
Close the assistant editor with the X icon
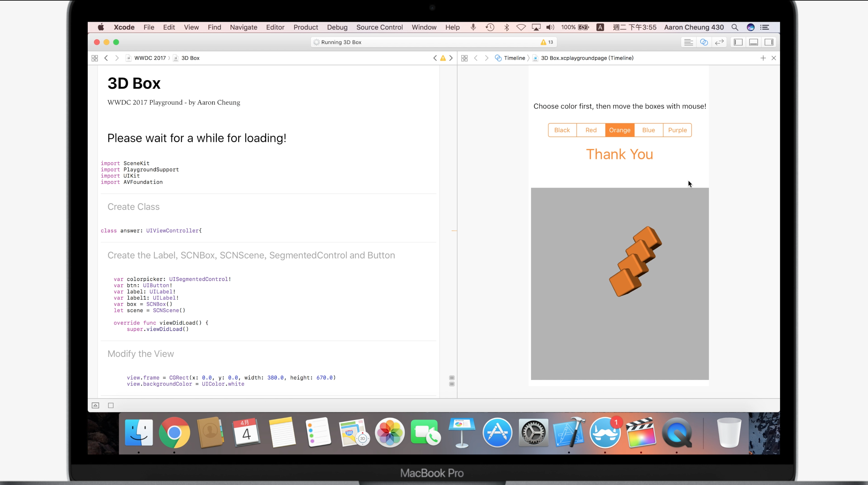click(774, 58)
